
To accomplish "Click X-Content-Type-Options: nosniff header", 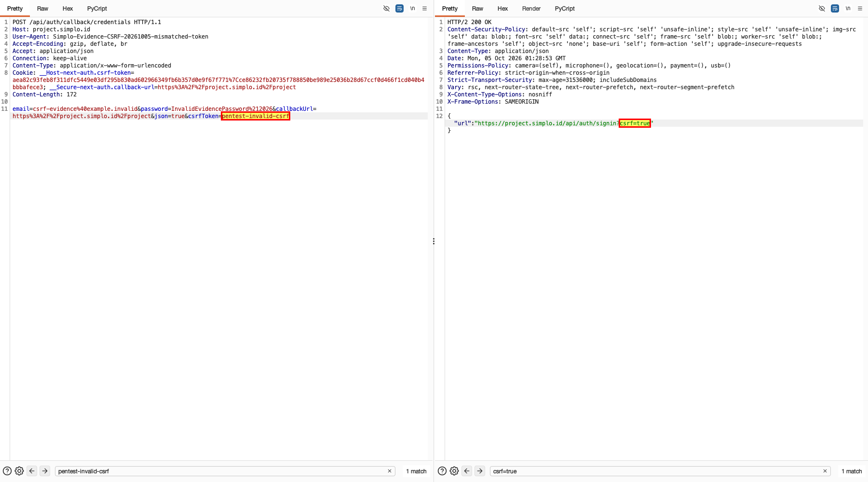I will pos(500,94).
